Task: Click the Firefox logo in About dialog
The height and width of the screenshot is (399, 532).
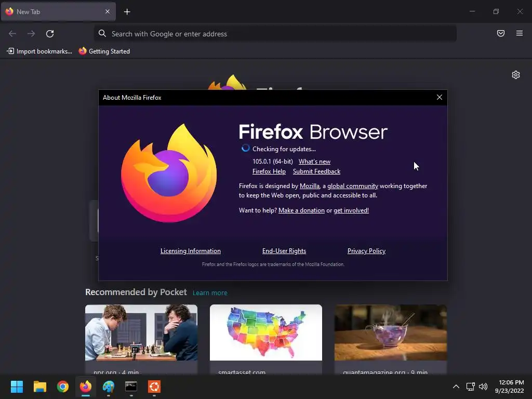Action: [169, 173]
